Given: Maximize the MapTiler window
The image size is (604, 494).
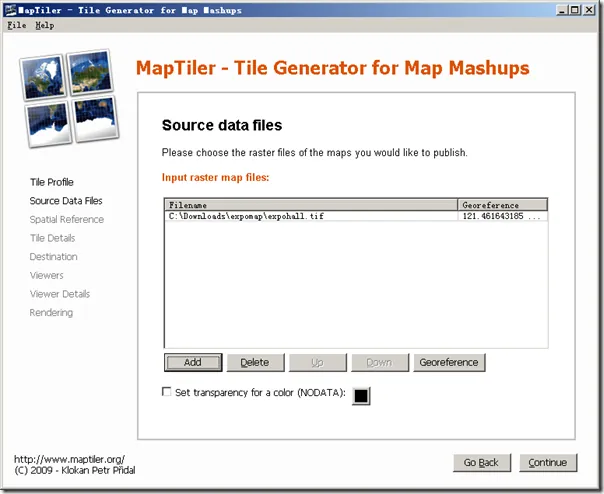Looking at the screenshot, I should [x=575, y=10].
